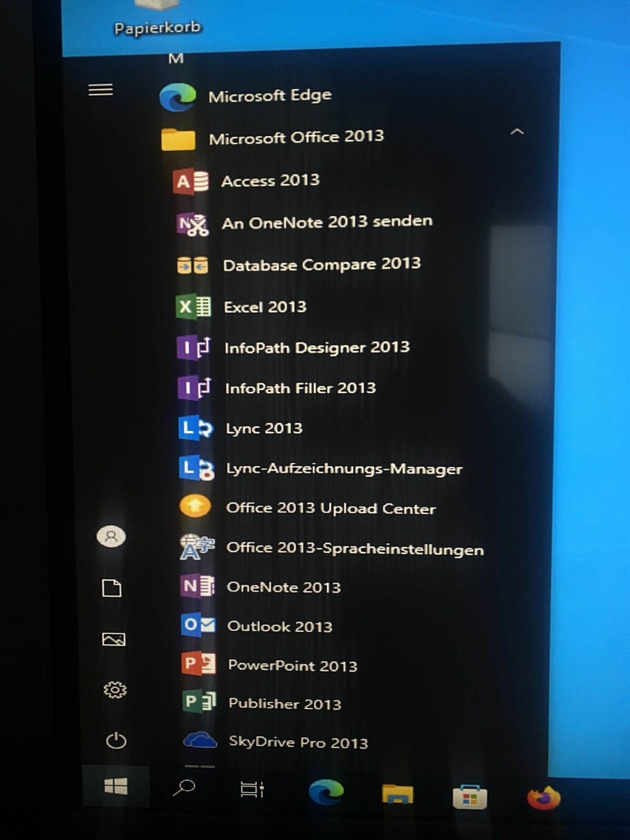This screenshot has height=840, width=630.
Task: Select Lync-Aufzeichnungs-Manager text entry
Action: coord(344,468)
